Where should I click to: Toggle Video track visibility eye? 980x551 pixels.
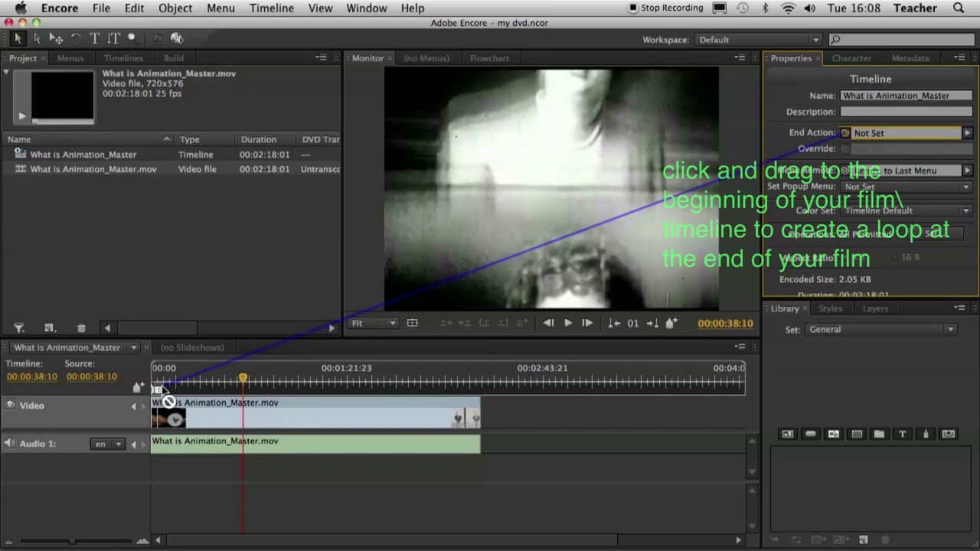click(11, 405)
